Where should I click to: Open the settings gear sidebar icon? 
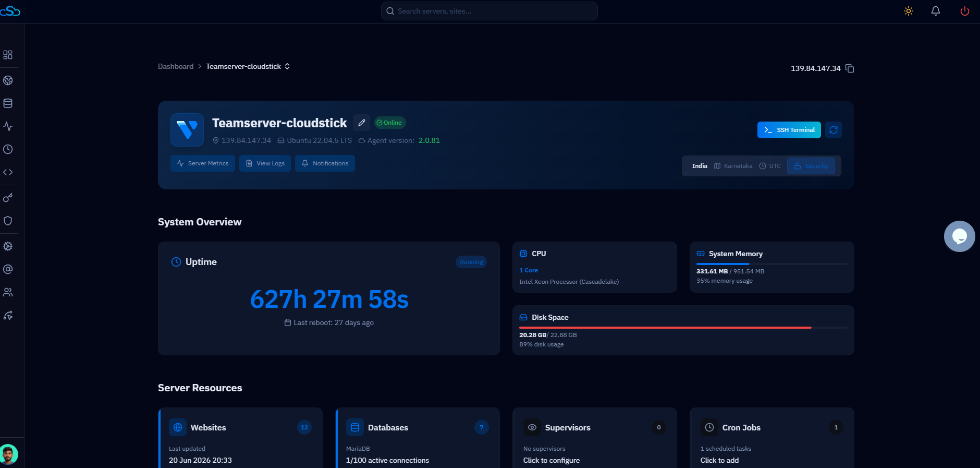tap(8, 246)
